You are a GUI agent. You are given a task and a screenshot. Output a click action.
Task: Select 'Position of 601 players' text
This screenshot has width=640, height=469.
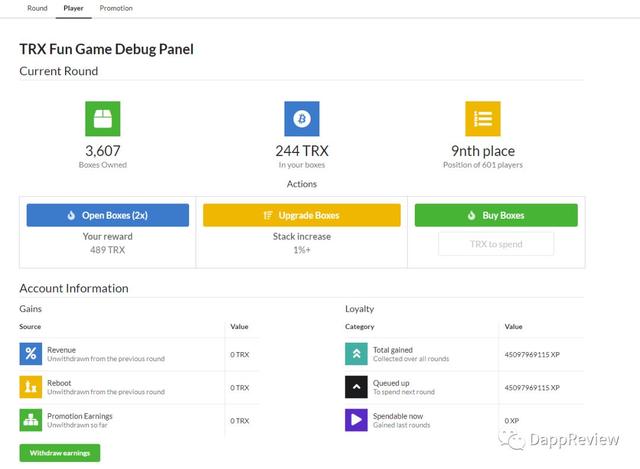(x=483, y=165)
